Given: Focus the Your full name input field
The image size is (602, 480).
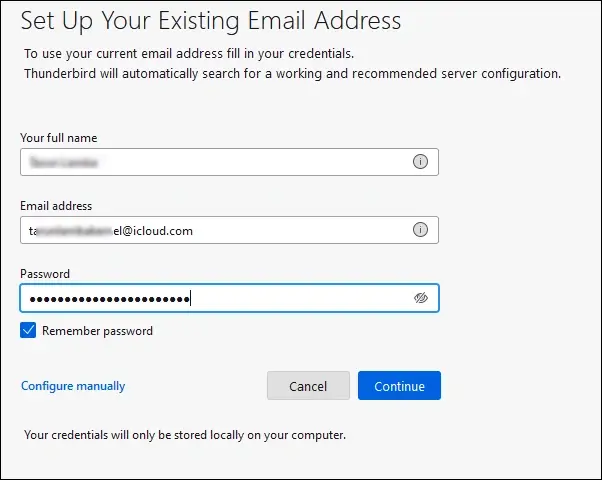Looking at the screenshot, I should tap(229, 162).
